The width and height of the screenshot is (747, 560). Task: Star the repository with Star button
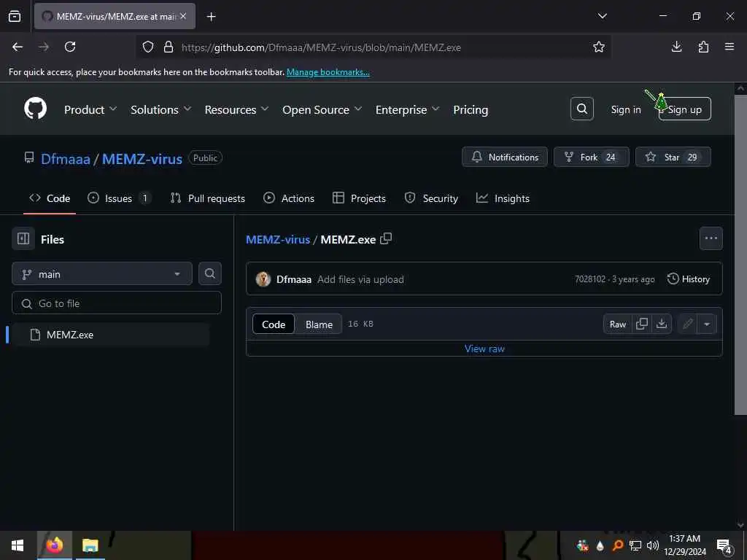pyautogui.click(x=673, y=157)
